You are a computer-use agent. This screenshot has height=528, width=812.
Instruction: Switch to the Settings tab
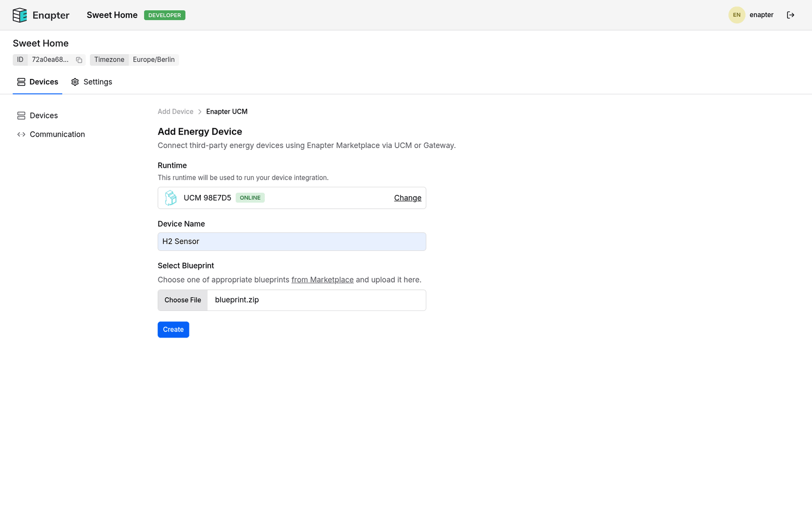point(97,82)
